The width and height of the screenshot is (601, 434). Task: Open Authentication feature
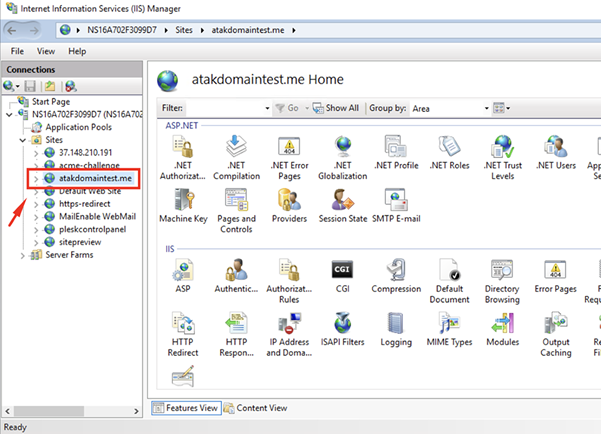pos(236,276)
